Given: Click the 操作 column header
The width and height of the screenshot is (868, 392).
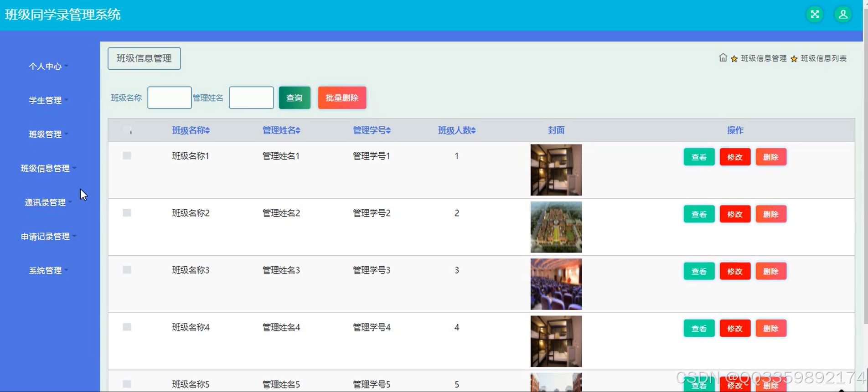Looking at the screenshot, I should pyautogui.click(x=735, y=130).
